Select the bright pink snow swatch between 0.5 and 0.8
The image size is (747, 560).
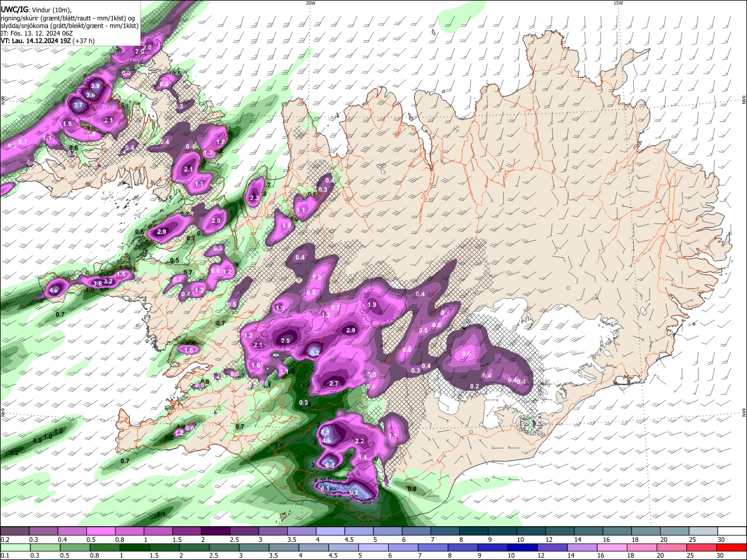(x=100, y=531)
